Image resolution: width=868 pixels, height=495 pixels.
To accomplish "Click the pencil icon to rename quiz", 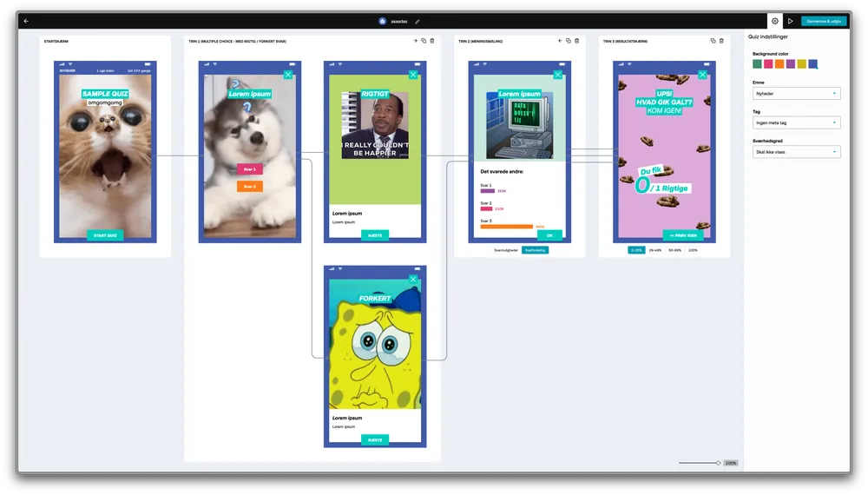I will pyautogui.click(x=418, y=21).
